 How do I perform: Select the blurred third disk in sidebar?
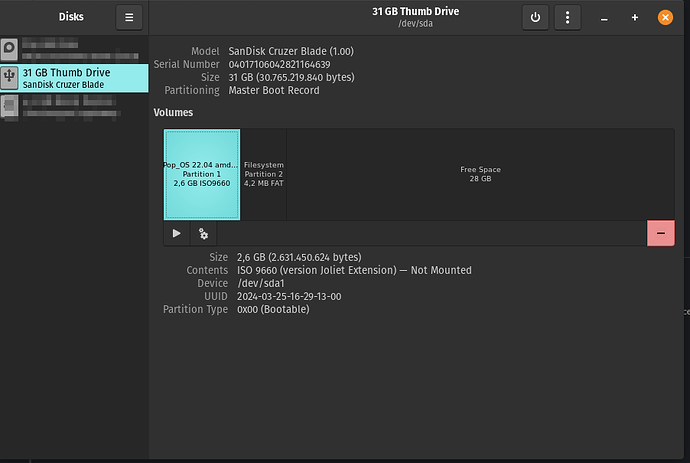coord(74,107)
